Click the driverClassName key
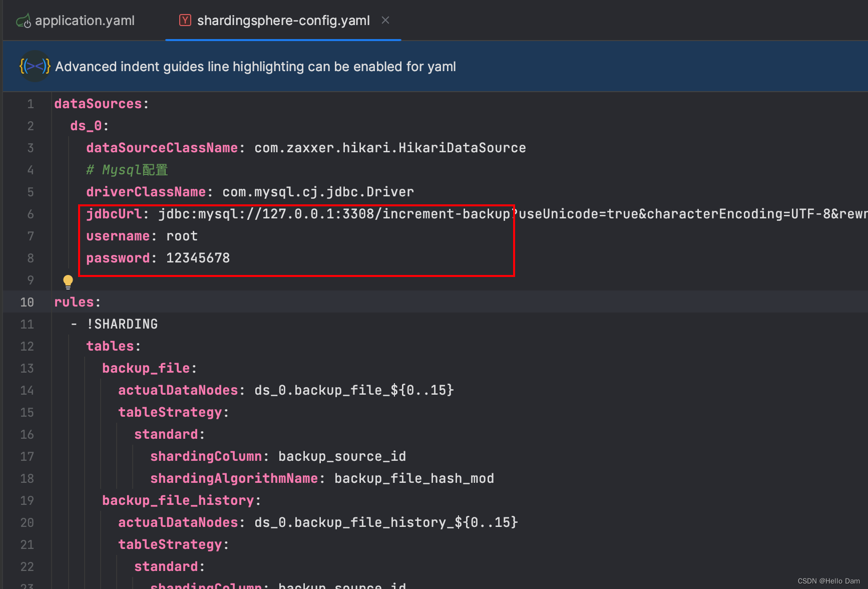 pos(146,192)
